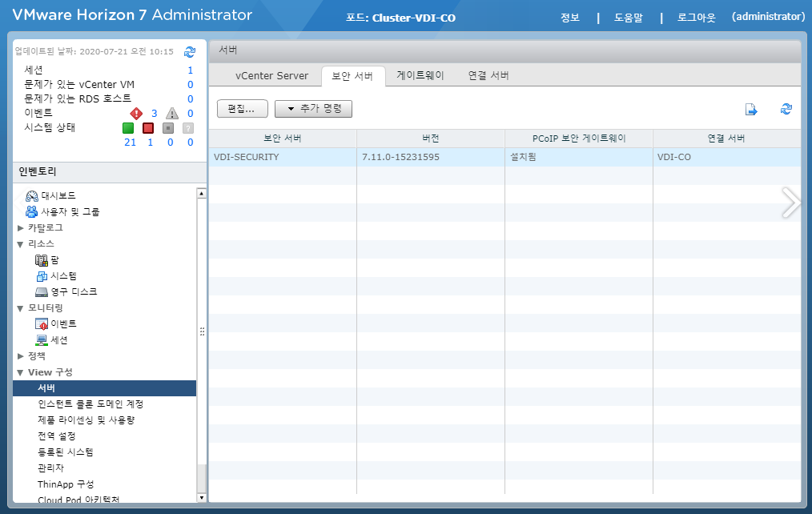Collapse the 리소스 tree node
Image resolution: width=812 pixels, height=514 pixels.
click(x=20, y=244)
